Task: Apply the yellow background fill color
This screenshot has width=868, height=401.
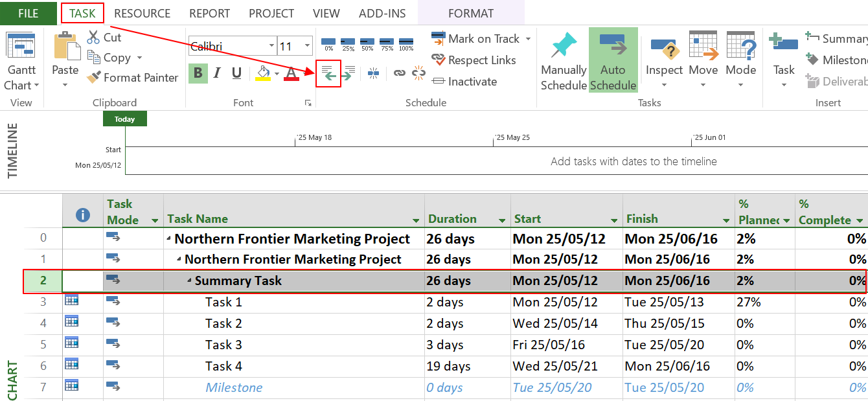Action: [x=262, y=73]
